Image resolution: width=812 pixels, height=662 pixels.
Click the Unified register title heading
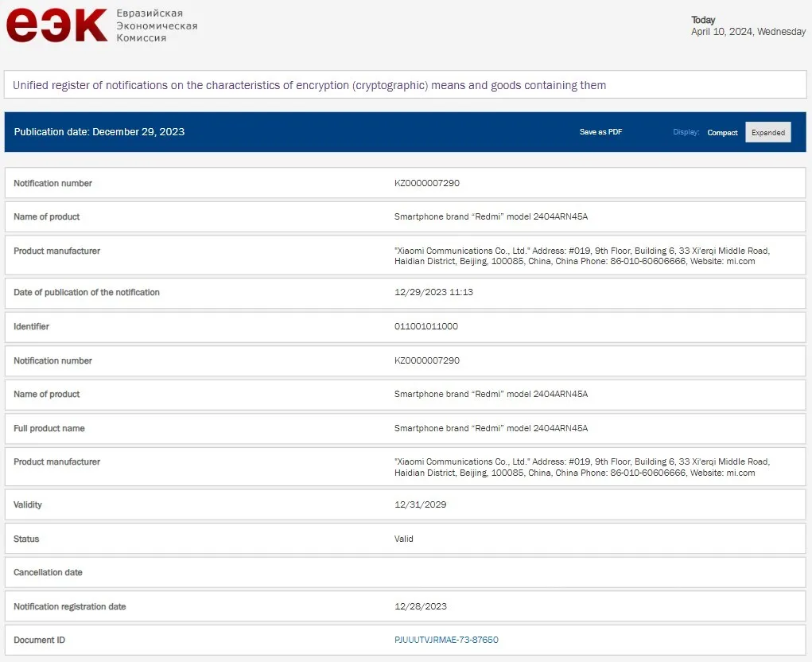(x=309, y=85)
